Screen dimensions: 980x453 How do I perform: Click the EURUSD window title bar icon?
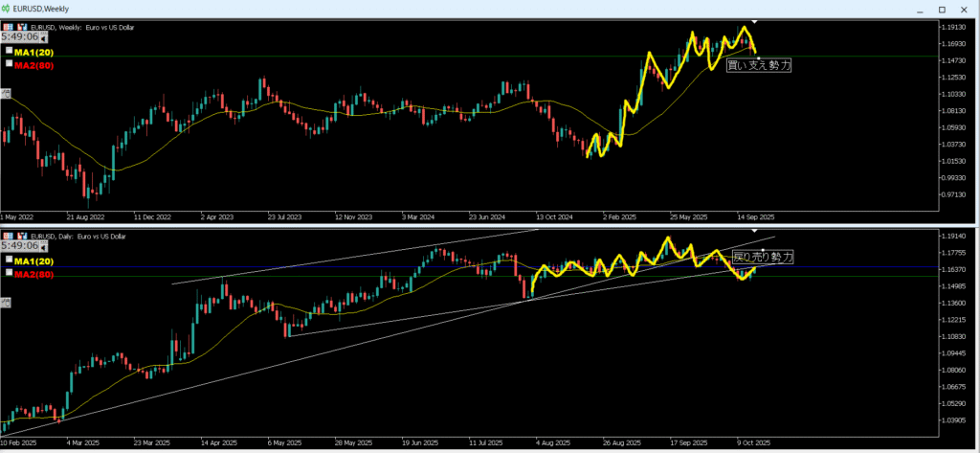(8, 8)
